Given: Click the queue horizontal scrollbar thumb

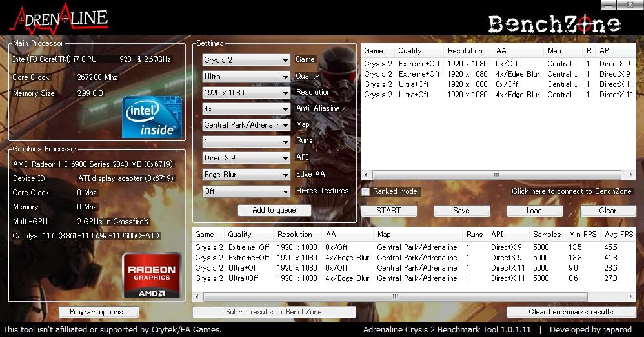Looking at the screenshot, I should click(497, 175).
